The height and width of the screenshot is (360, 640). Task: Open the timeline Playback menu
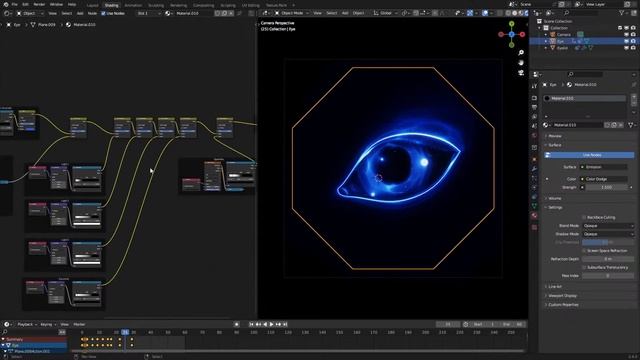coord(26,324)
